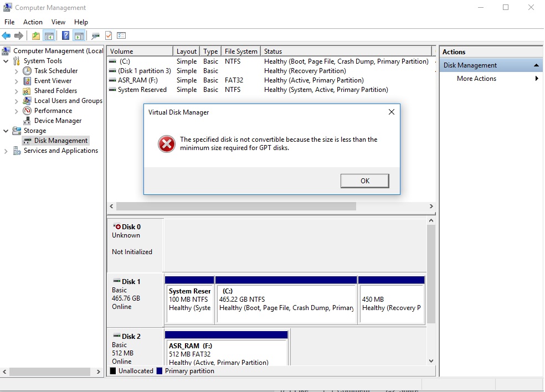This screenshot has height=392, width=545.
Task: Open the View menu
Action: click(58, 22)
